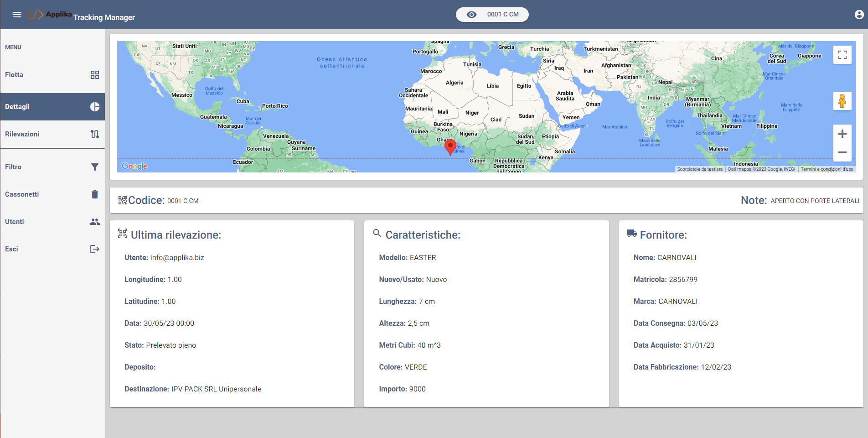Click the Cassonetti trash bin icon

tap(95, 194)
